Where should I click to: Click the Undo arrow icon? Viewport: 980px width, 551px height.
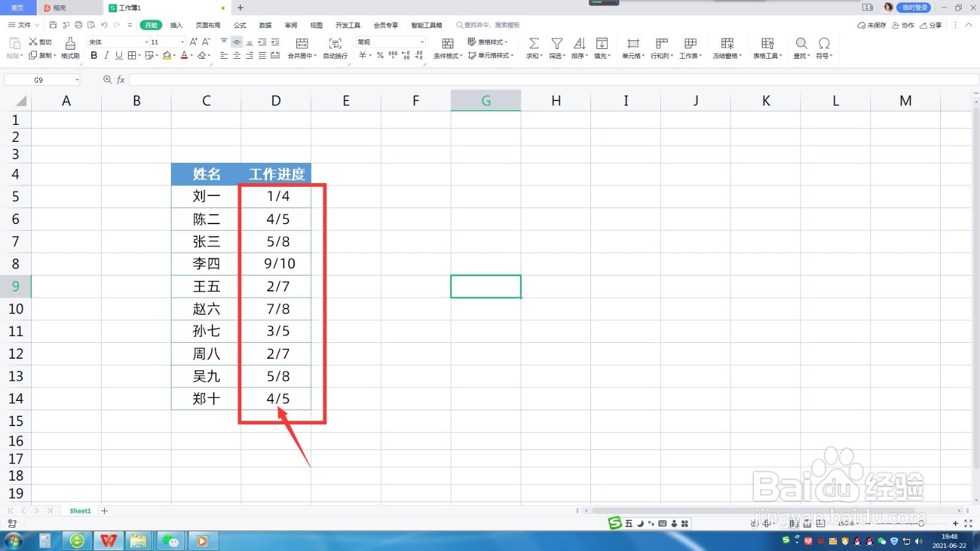coord(104,25)
